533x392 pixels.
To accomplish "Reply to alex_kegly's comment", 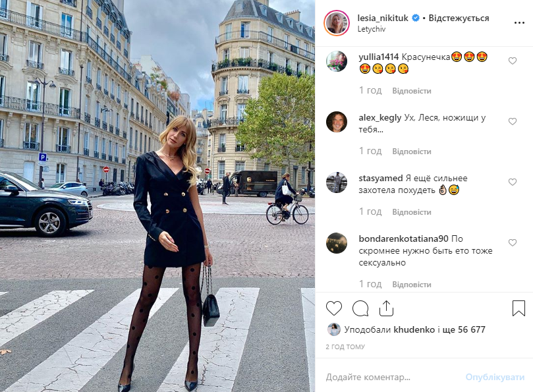I will pyautogui.click(x=412, y=152).
